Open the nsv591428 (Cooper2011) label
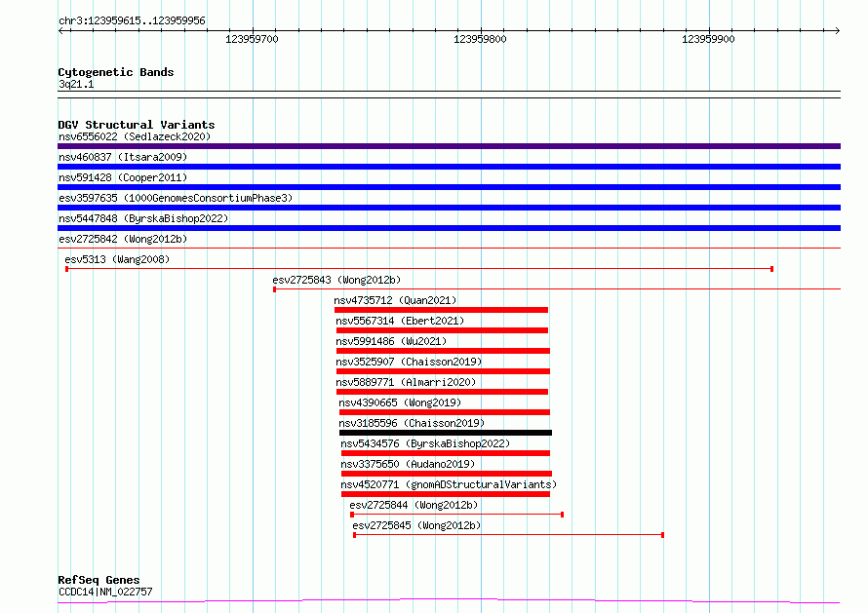 point(123,177)
